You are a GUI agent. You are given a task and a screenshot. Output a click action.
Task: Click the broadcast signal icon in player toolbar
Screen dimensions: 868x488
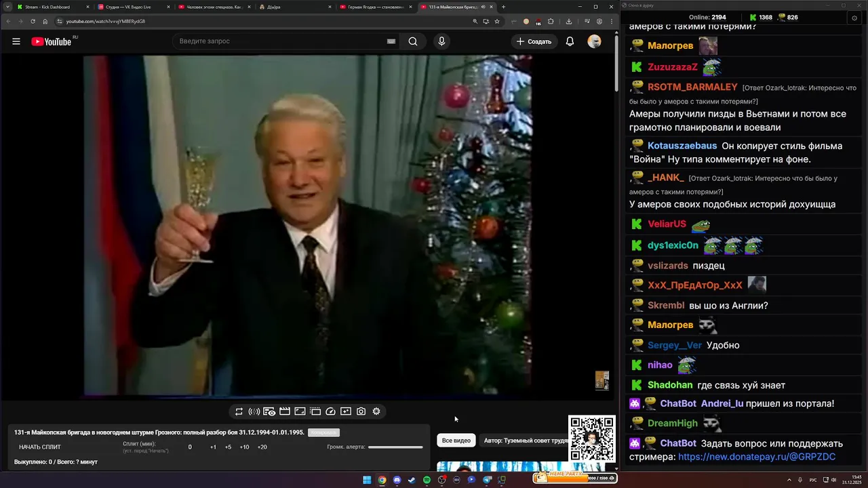254,411
